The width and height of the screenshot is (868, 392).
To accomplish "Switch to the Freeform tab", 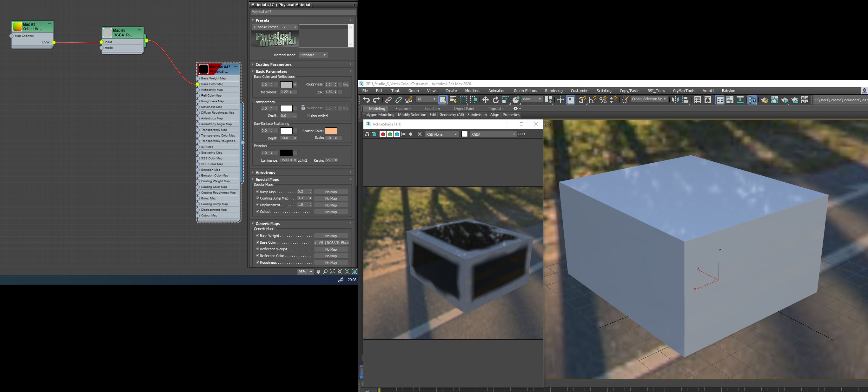I will click(x=403, y=109).
